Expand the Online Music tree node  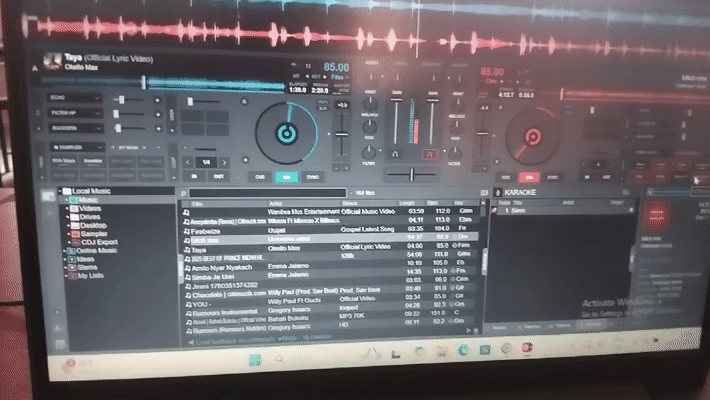[x=65, y=251]
